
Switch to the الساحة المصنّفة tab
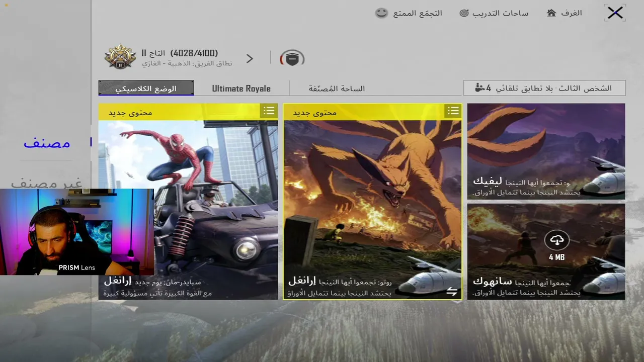pyautogui.click(x=337, y=88)
